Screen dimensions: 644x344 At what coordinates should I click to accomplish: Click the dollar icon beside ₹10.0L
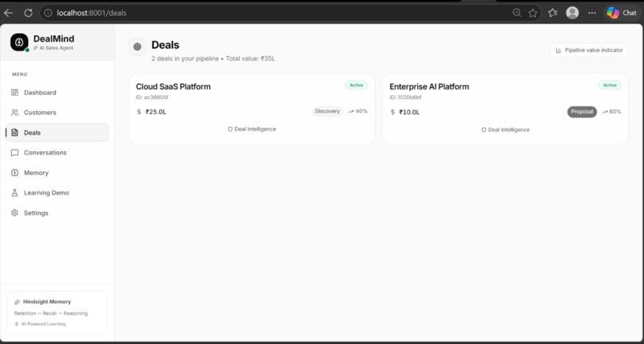[x=392, y=112]
